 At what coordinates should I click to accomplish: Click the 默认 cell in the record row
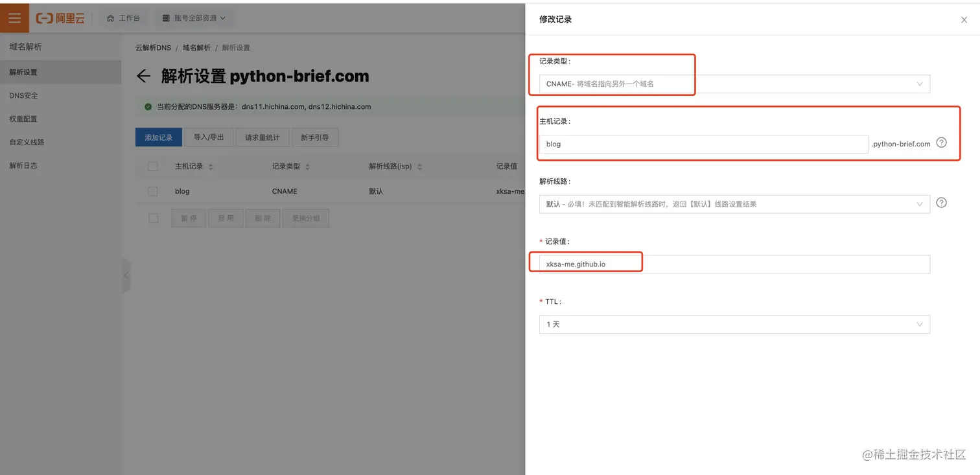[376, 191]
